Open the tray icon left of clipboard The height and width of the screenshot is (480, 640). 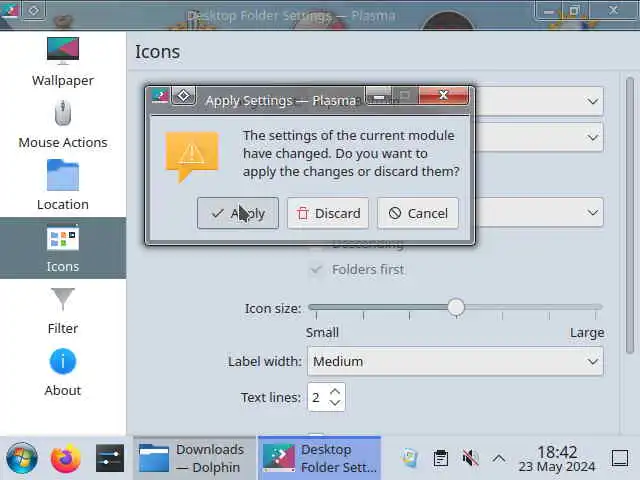(409, 458)
